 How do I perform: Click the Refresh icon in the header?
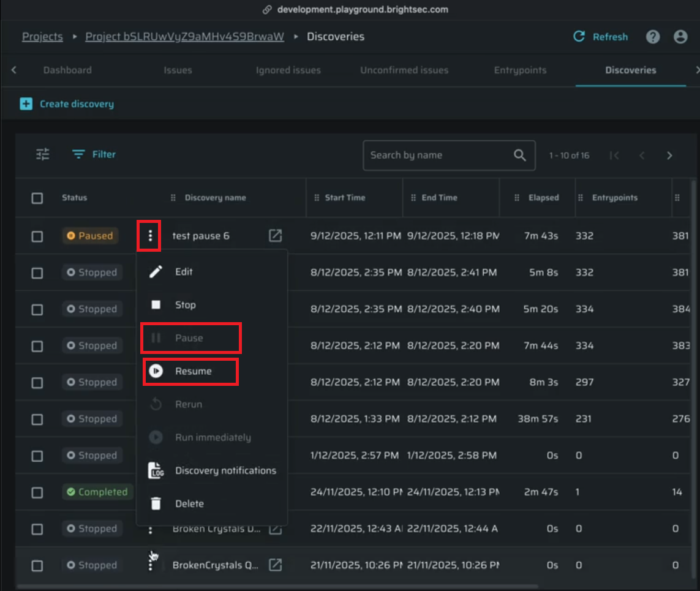[x=579, y=37]
